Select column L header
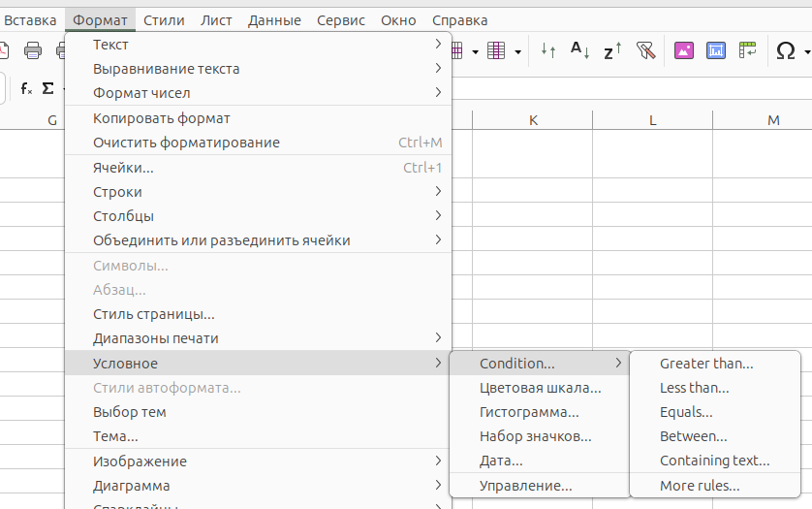 (x=652, y=120)
